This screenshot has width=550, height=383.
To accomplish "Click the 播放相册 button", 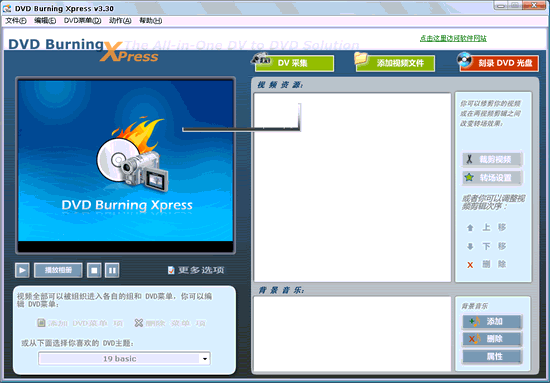I will tap(58, 270).
